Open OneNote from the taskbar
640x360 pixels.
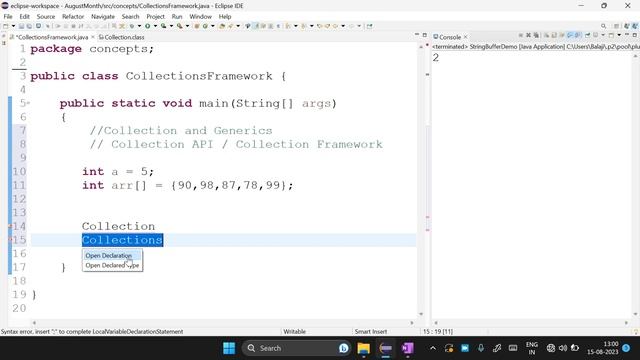coord(407,348)
